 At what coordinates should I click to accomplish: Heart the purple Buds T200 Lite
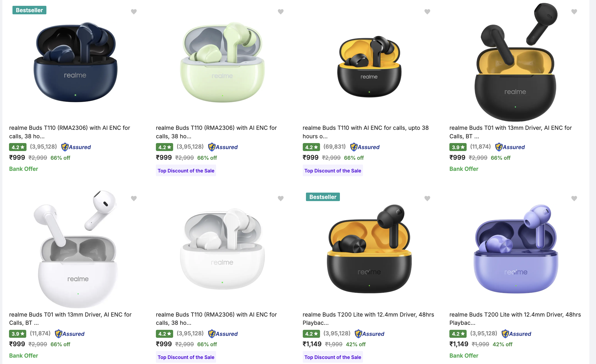click(574, 198)
